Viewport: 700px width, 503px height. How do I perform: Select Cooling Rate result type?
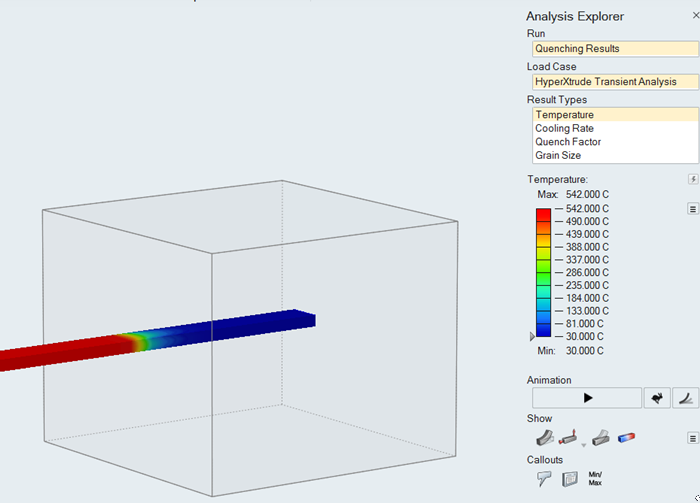point(564,128)
